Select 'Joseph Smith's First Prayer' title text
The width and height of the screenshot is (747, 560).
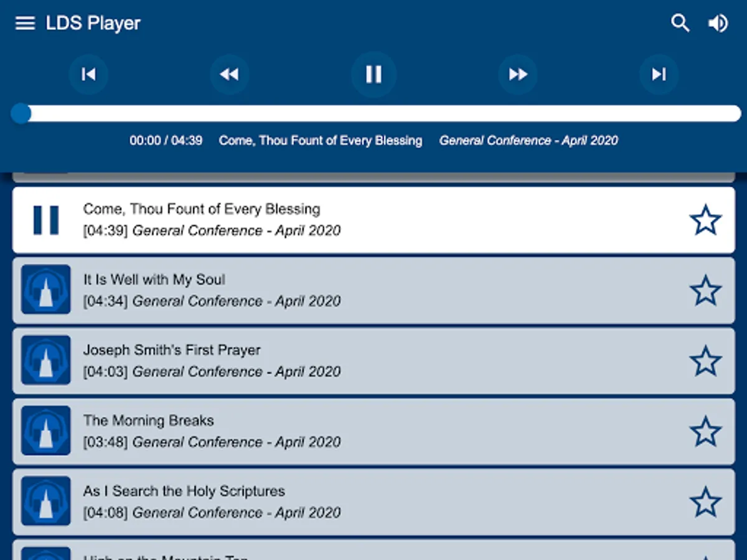point(172,350)
